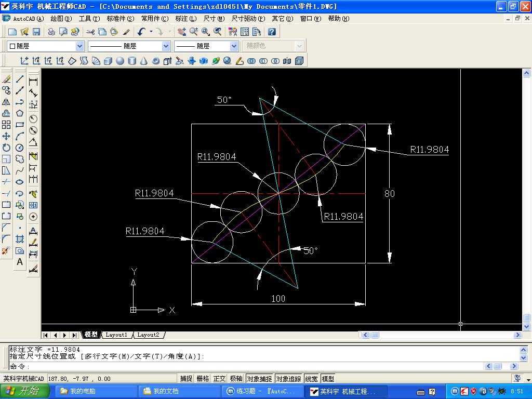Screen dimensions: 532x399
Task: Click the first-tab navigation arrow button
Action: [46, 335]
